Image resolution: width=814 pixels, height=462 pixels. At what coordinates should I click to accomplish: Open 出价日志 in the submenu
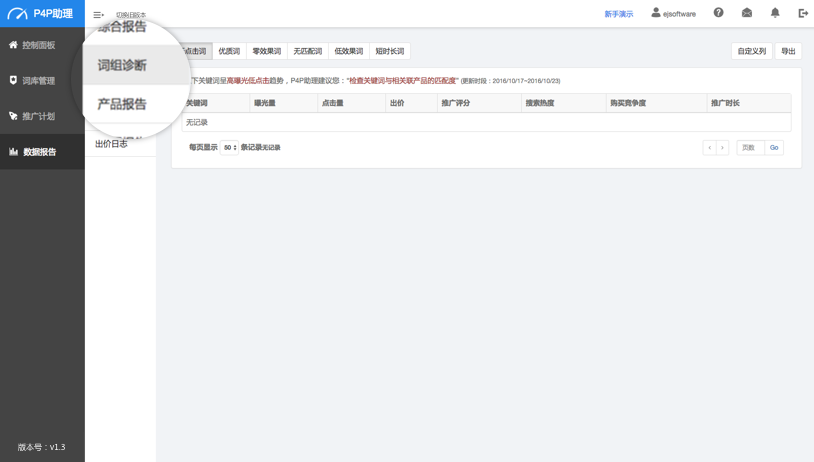pos(111,144)
